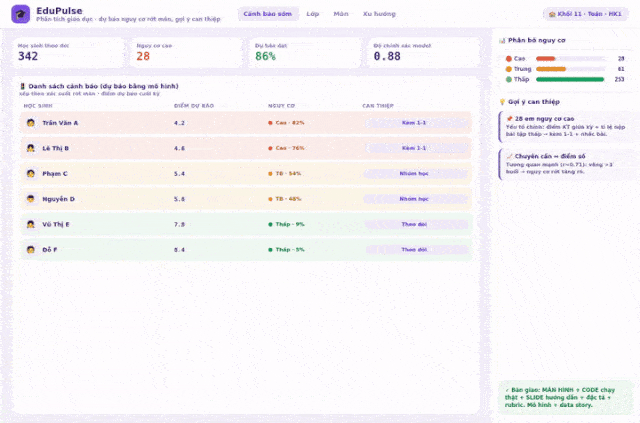The image size is (640, 423).
Task: Click Lê Thị B's avatar icon
Action: click(x=31, y=148)
